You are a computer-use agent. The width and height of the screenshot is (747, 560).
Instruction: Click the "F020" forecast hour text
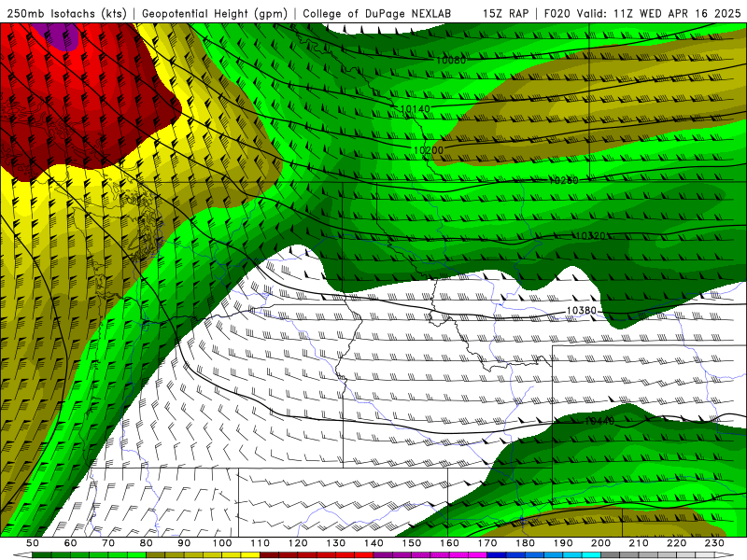[x=557, y=14]
